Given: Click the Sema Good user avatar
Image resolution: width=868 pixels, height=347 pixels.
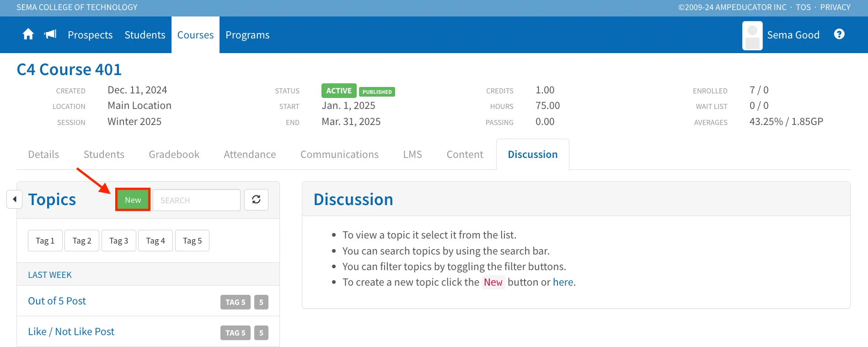Looking at the screenshot, I should (752, 35).
